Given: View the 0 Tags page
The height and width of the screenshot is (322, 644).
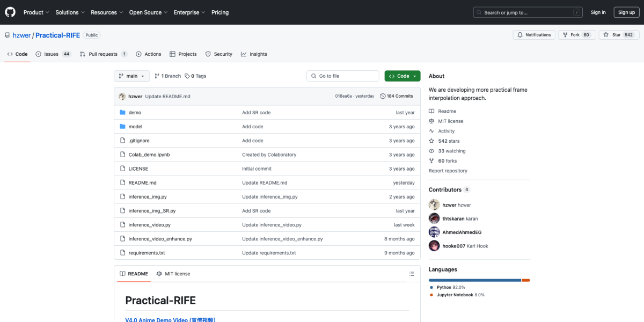Looking at the screenshot, I should pyautogui.click(x=195, y=76).
